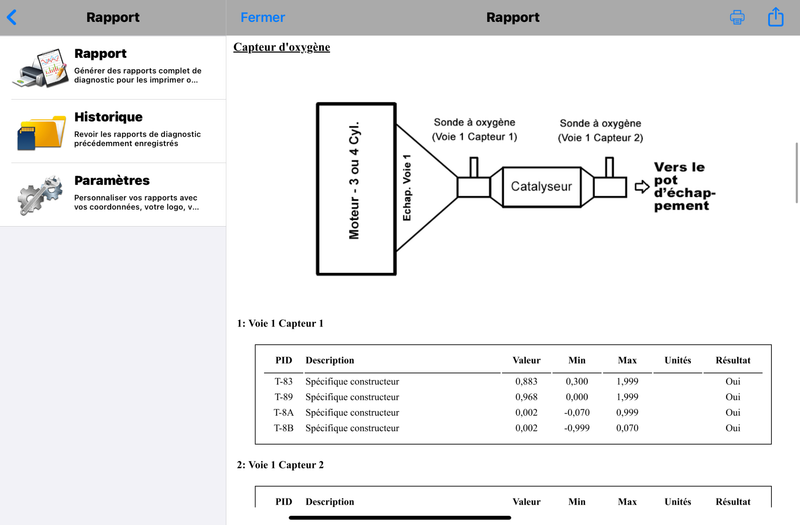Screen dimensions: 800x525
Task: Click the Paramètres gears icon
Action: click(x=40, y=196)
